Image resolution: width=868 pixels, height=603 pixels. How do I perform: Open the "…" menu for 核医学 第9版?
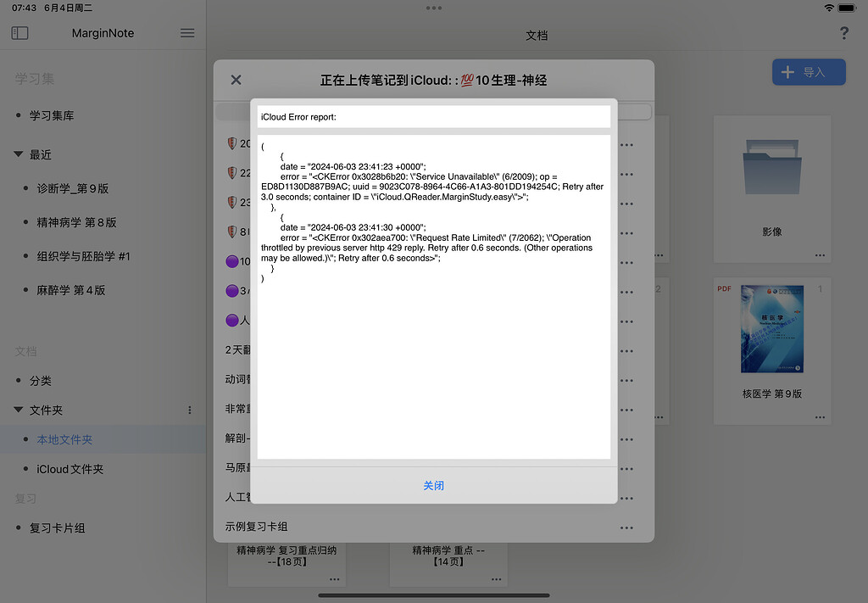820,416
